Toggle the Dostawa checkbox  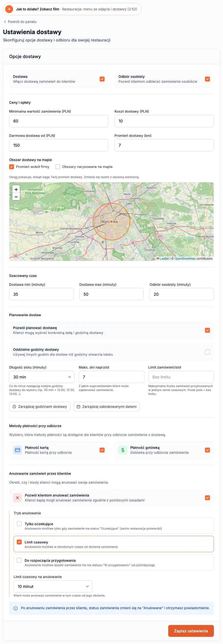tap(102, 79)
